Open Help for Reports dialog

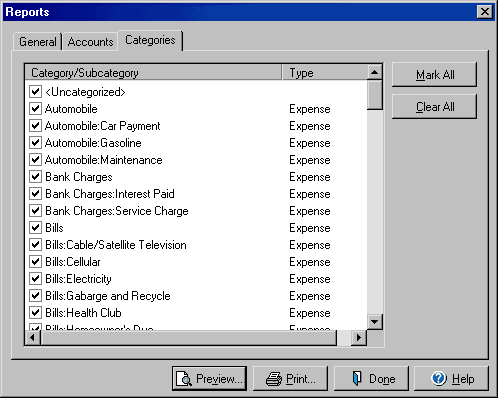[452, 379]
